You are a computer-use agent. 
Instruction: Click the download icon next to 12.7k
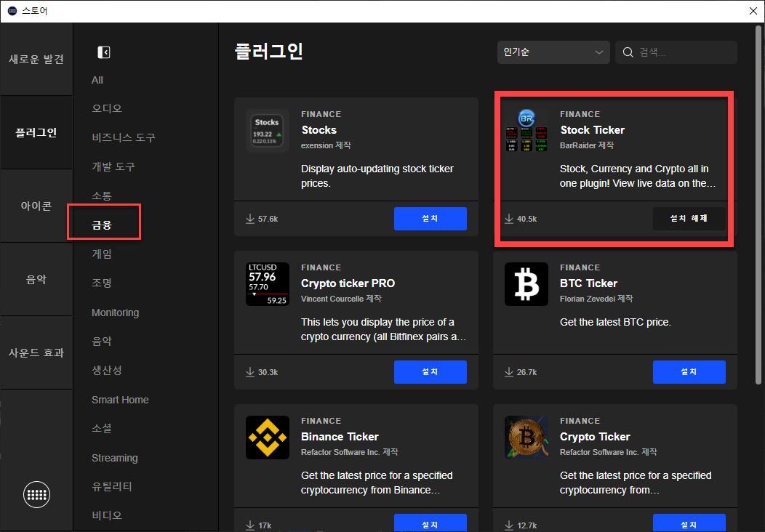(509, 525)
